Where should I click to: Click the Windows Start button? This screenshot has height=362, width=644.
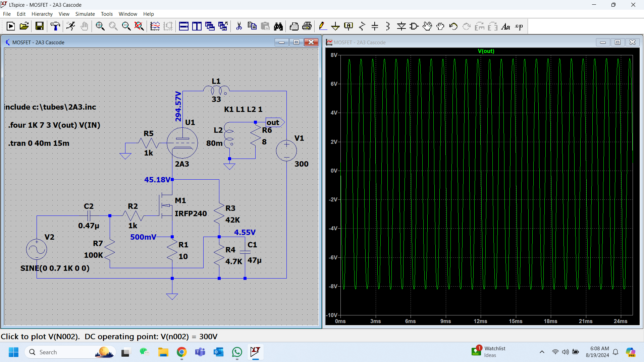(x=13, y=352)
